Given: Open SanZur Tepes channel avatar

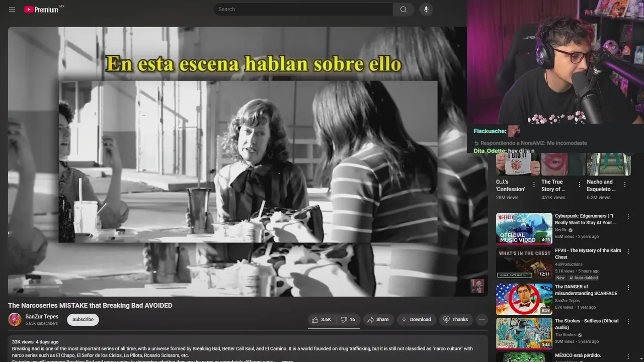Looking at the screenshot, I should tap(15, 319).
